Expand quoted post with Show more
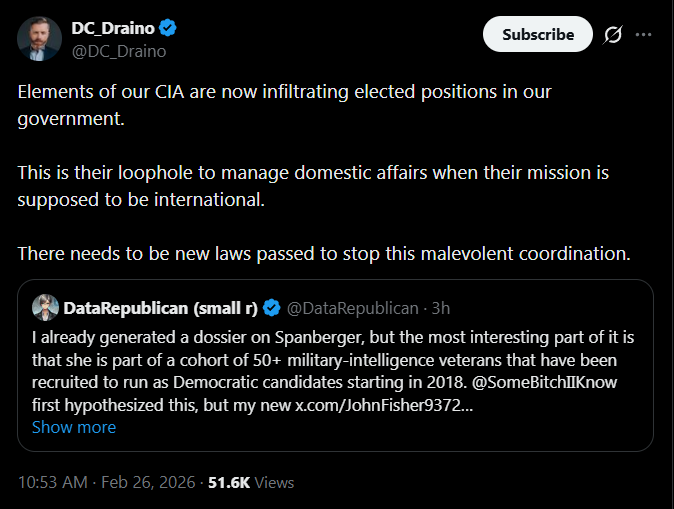674x509 pixels. coord(74,427)
